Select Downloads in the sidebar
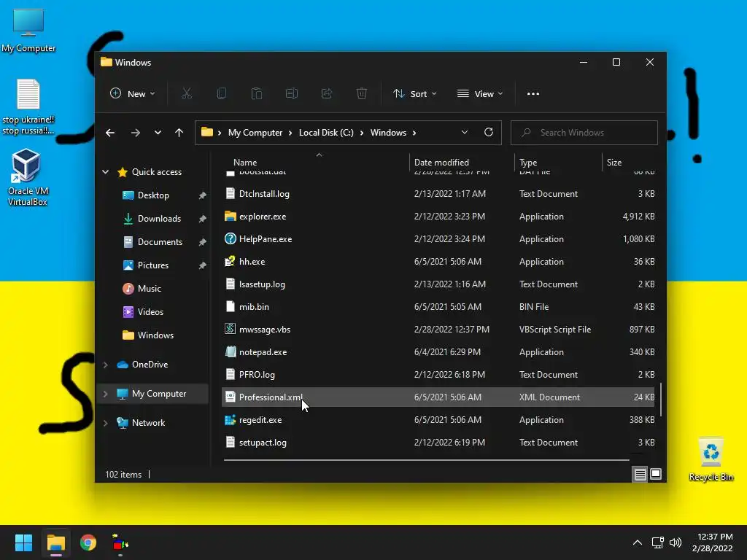 click(159, 219)
